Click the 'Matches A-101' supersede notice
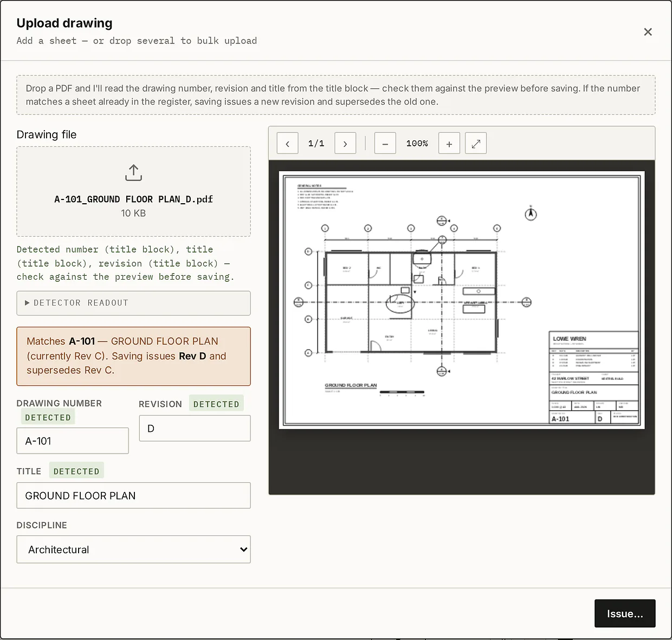The image size is (672, 640). coord(133,356)
